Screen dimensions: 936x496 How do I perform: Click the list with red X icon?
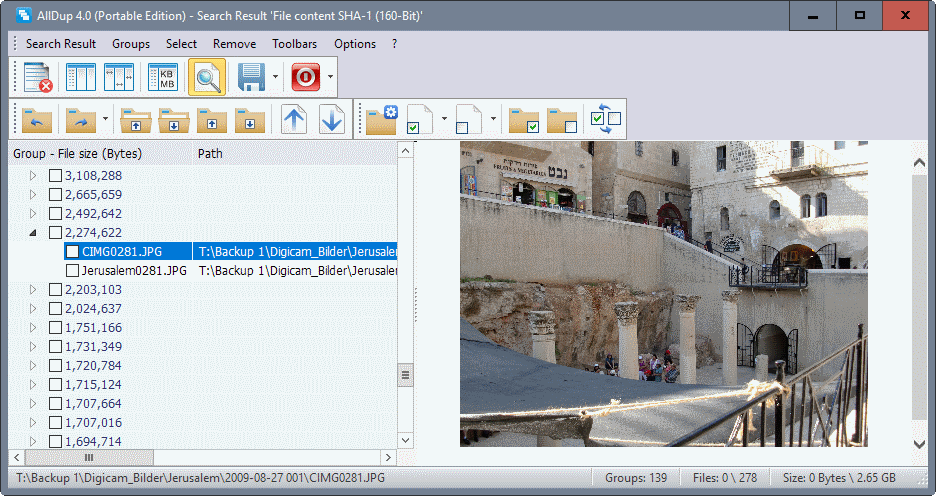click(38, 77)
